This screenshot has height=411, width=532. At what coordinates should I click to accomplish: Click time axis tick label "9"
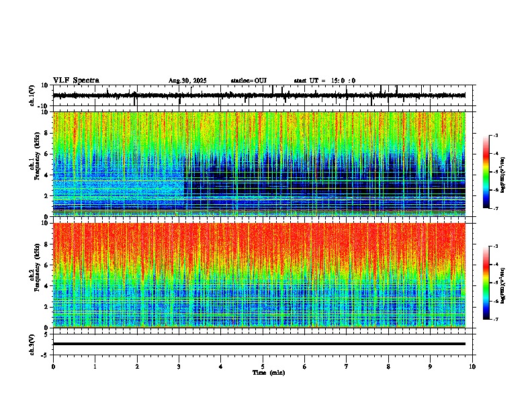pos(430,367)
